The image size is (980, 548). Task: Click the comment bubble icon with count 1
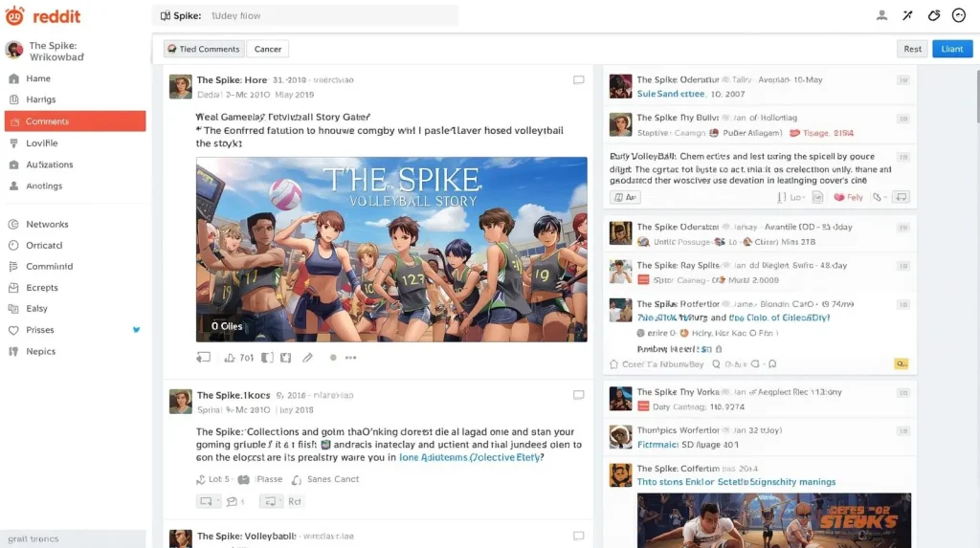(232, 501)
